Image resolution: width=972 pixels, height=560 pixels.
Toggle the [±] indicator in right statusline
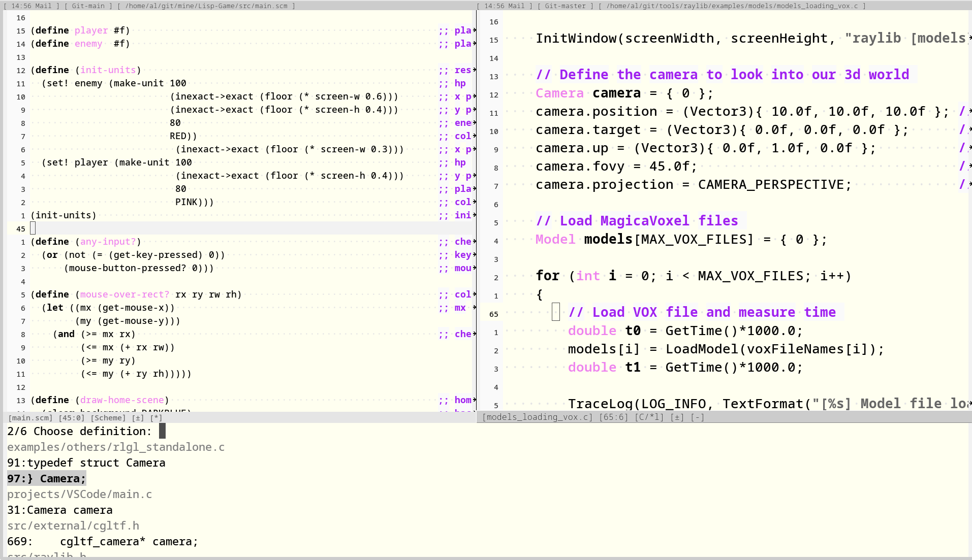(x=678, y=417)
